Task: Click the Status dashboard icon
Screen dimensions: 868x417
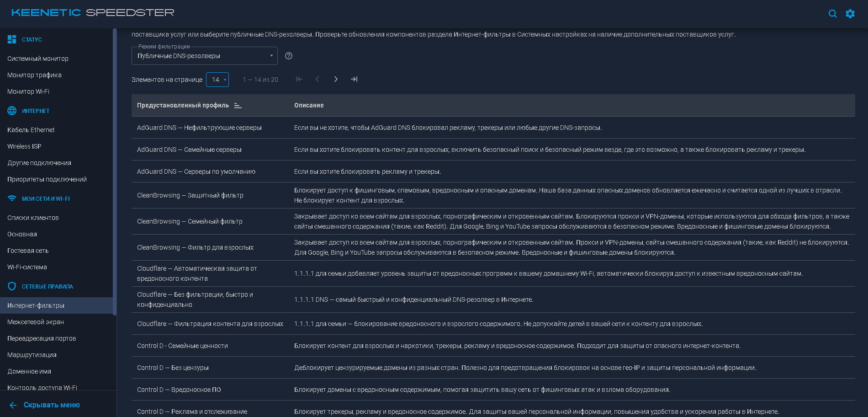Action: click(x=12, y=40)
